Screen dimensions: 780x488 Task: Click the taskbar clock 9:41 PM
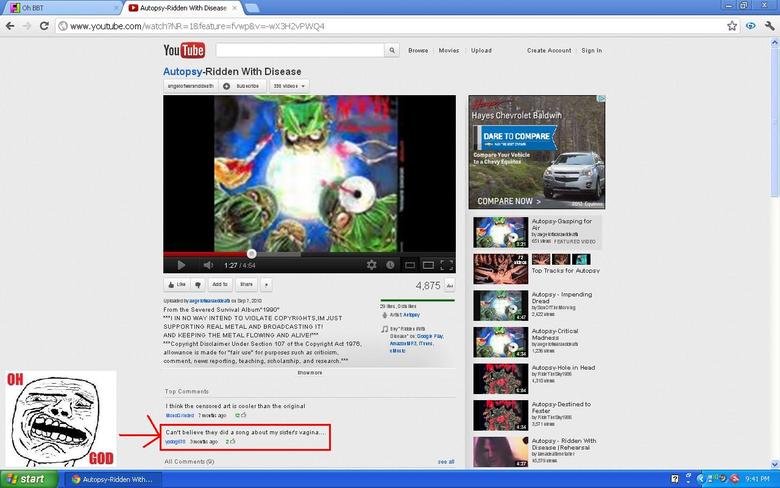tap(757, 479)
